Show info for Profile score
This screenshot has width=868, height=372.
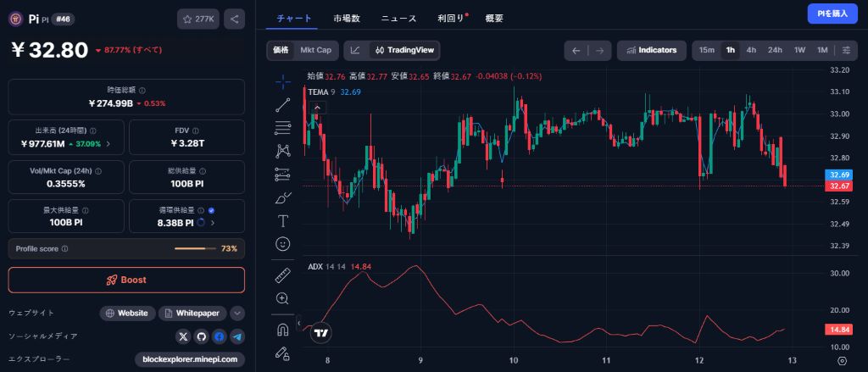point(64,249)
